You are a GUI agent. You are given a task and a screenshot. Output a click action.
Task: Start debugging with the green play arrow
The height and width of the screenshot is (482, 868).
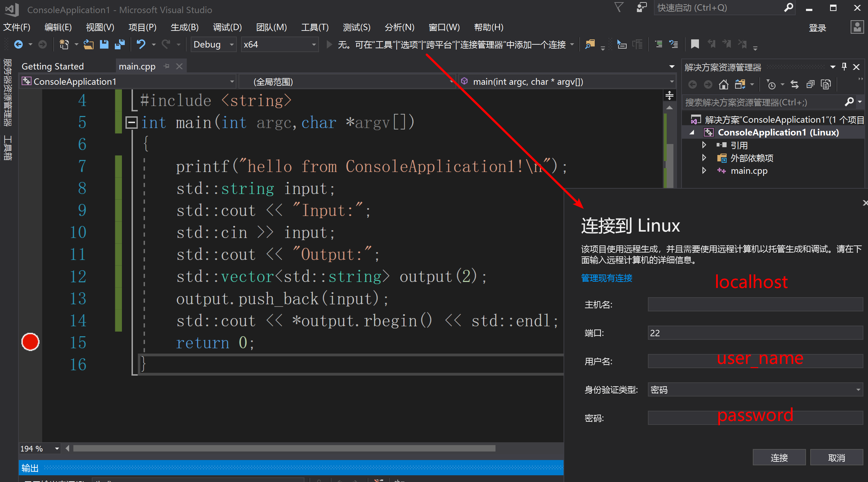[329, 44]
